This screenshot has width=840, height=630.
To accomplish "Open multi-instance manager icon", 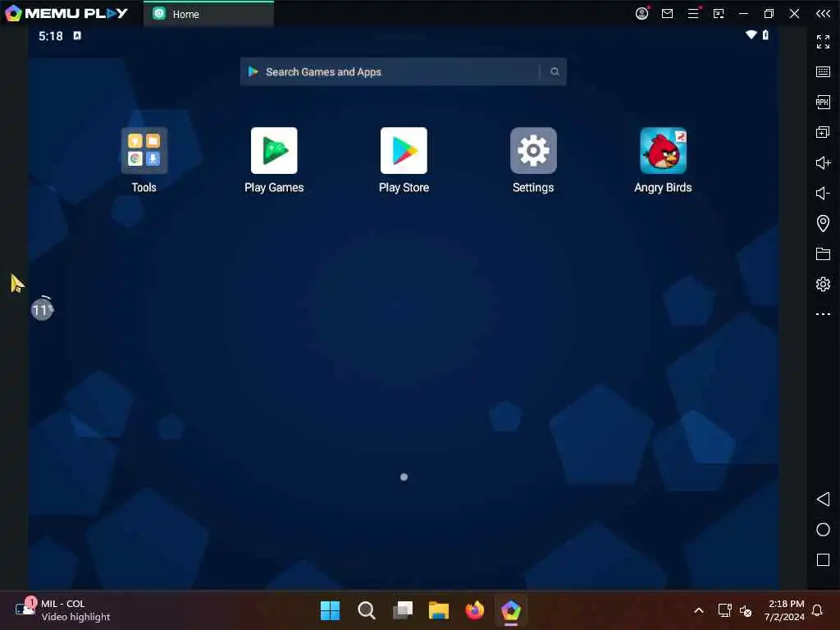I will tap(823, 132).
